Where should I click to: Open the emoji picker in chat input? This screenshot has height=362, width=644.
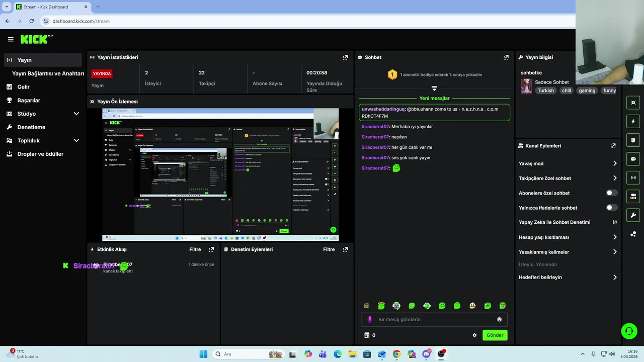coord(499,319)
